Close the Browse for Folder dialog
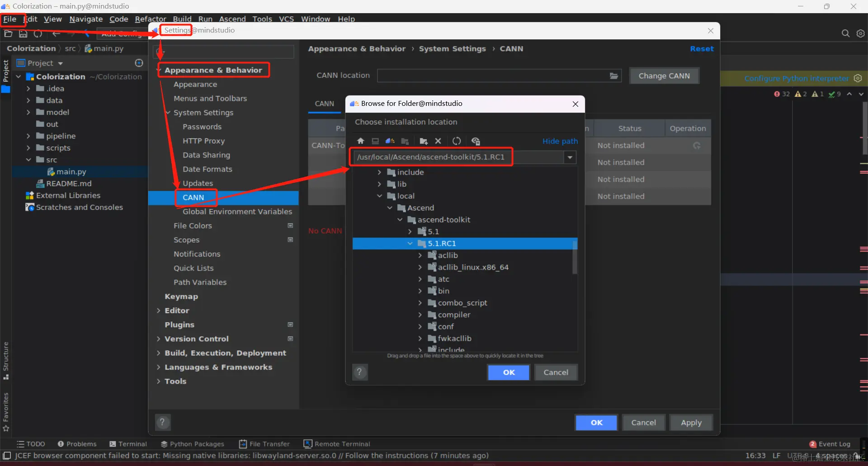The height and width of the screenshot is (466, 868). 575,104
